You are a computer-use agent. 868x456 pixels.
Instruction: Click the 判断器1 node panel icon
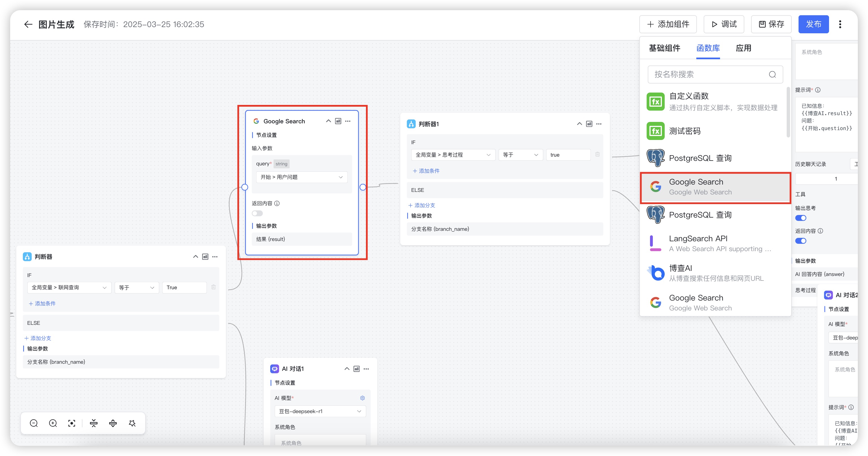[589, 124]
